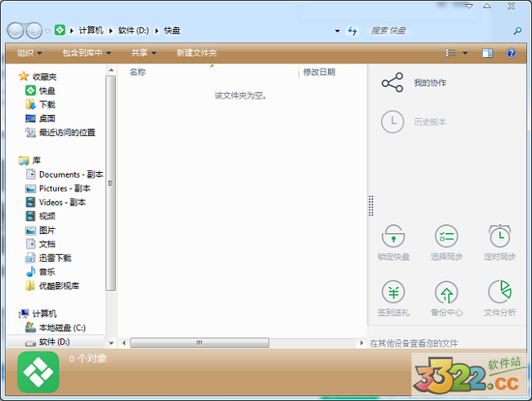Viewport: 532px width, 401px height.
Task: Open the 图片 library
Action: coord(40,231)
